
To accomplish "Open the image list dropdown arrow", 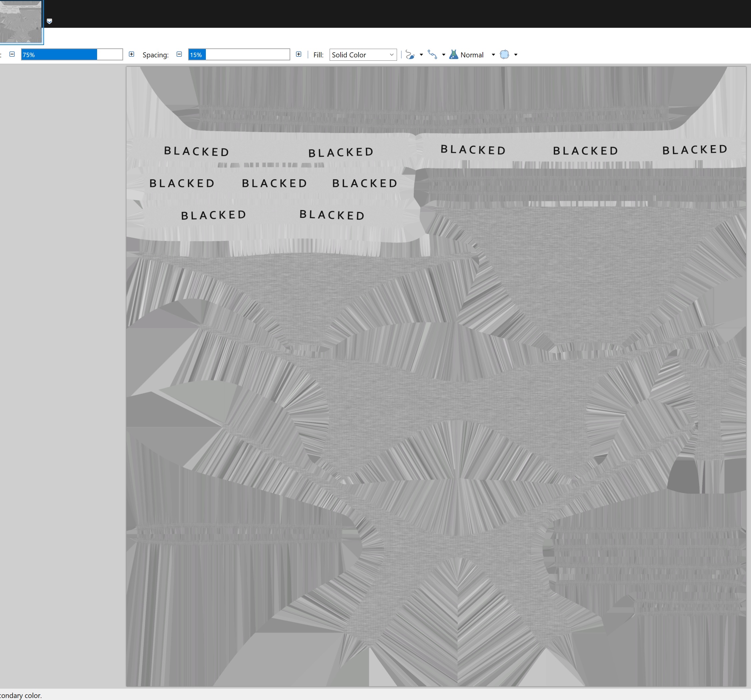I will 49,21.
